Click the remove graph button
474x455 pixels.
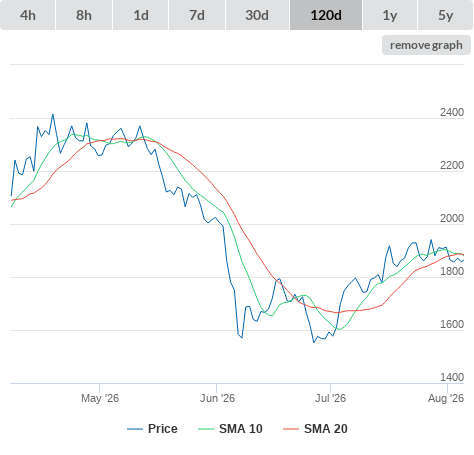pos(426,45)
